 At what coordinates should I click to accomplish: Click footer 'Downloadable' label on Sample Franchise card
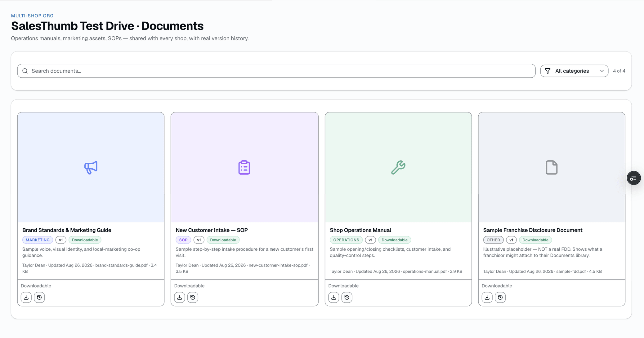[x=497, y=286]
